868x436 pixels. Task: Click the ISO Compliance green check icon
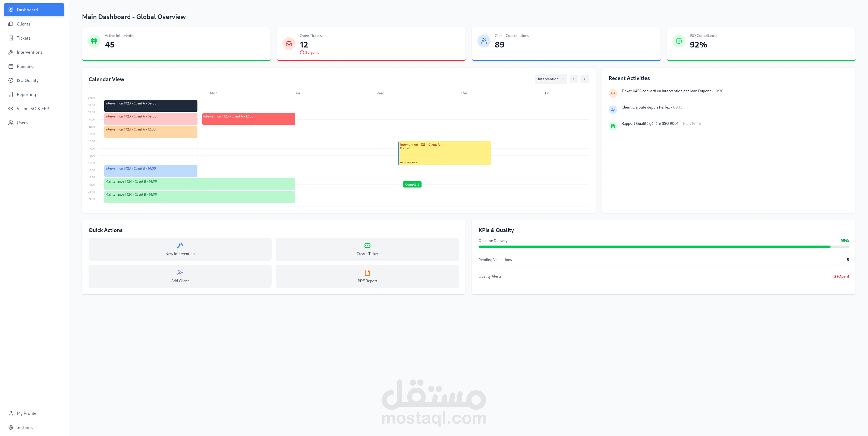[x=679, y=41]
